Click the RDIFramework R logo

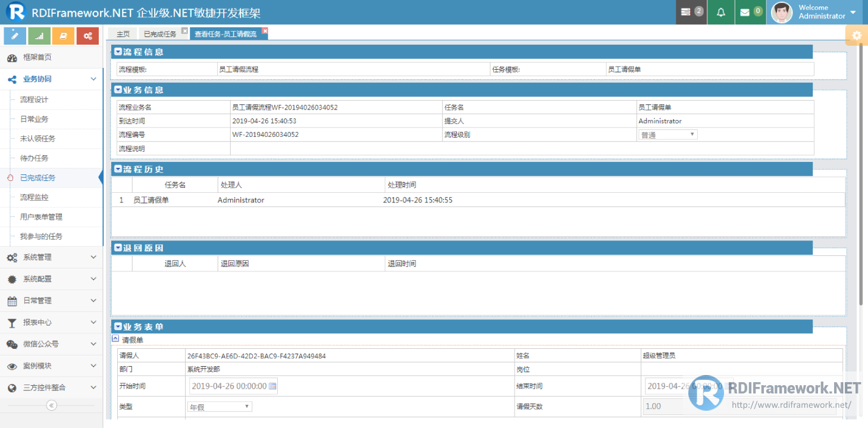click(16, 12)
